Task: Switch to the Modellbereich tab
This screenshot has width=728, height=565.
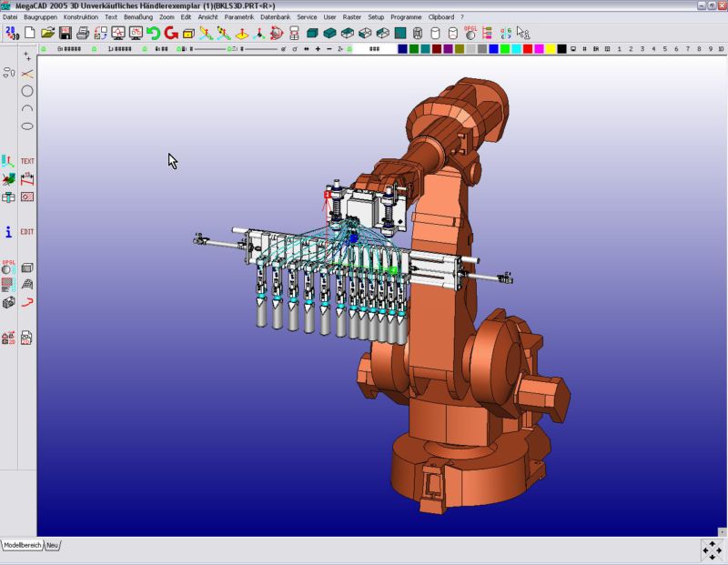Action: (x=22, y=545)
